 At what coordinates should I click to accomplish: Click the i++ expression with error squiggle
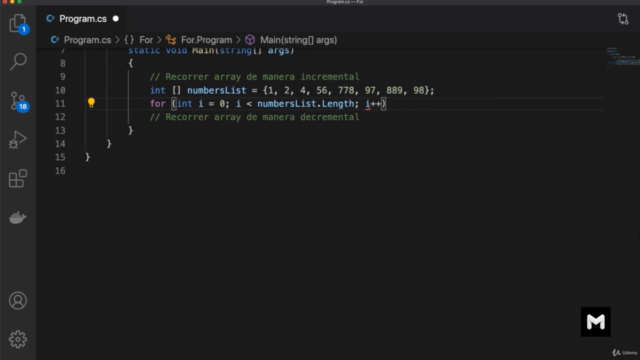(373, 104)
